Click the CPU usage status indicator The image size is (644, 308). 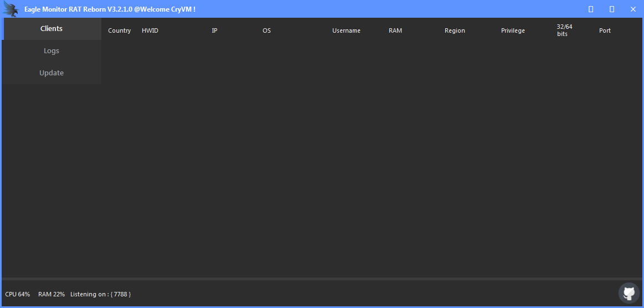coord(18,294)
